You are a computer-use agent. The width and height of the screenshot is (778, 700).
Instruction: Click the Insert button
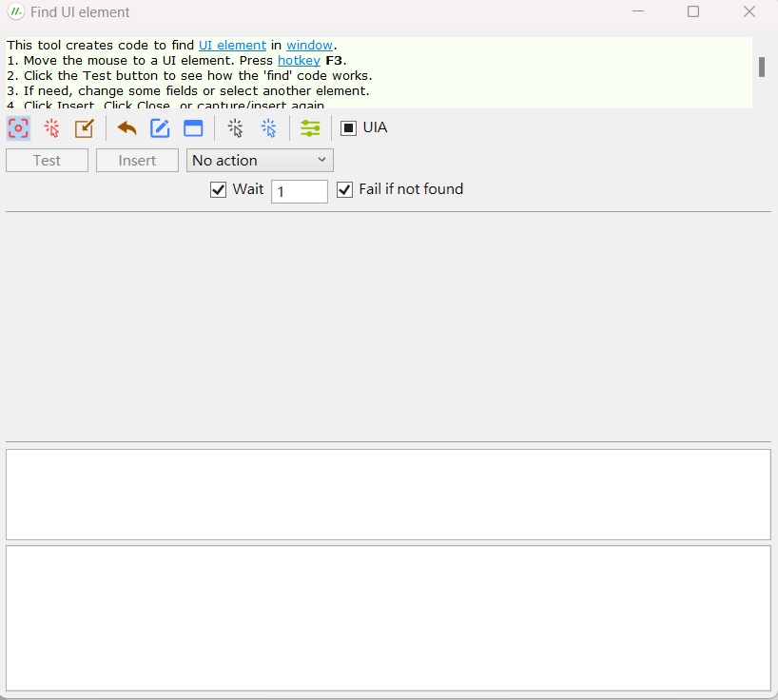(x=138, y=160)
